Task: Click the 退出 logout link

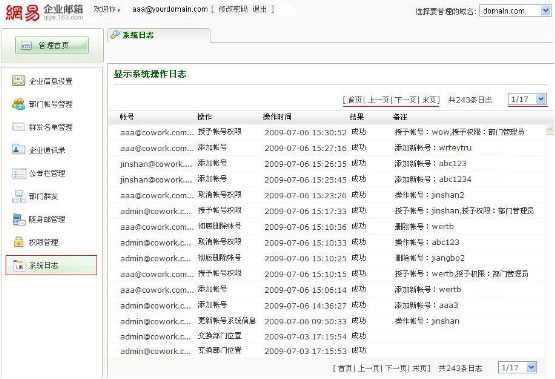Action: pos(259,9)
